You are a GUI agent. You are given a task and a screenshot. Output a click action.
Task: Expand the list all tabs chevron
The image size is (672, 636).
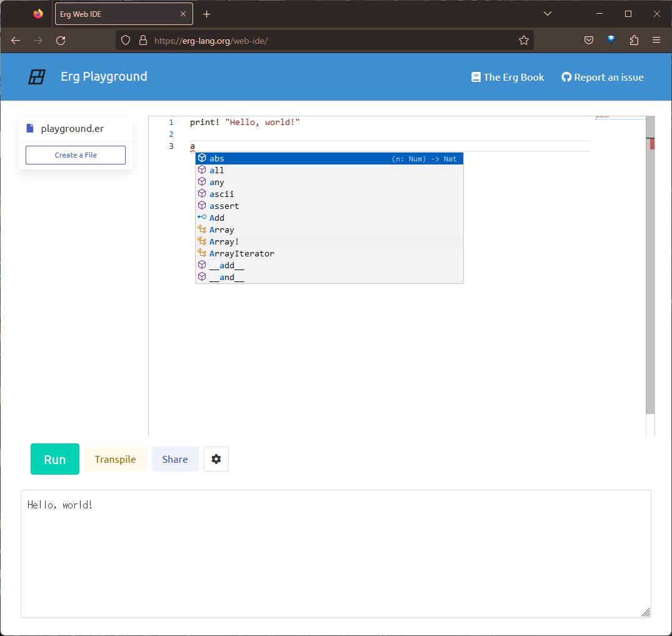click(547, 14)
